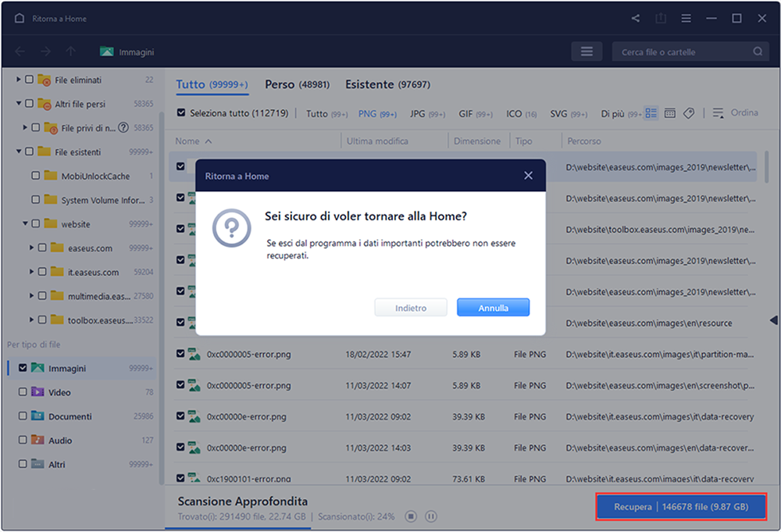Collapse the website folder node
The image size is (781, 532).
coord(25,223)
